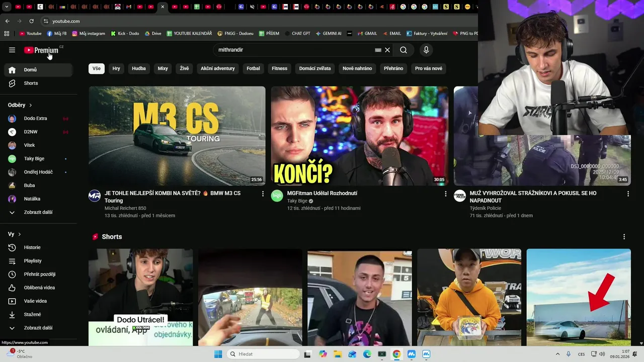Image resolution: width=644 pixels, height=362 pixels.
Task: Select the Nově nahráno filter chip
Action: pyautogui.click(x=357, y=68)
